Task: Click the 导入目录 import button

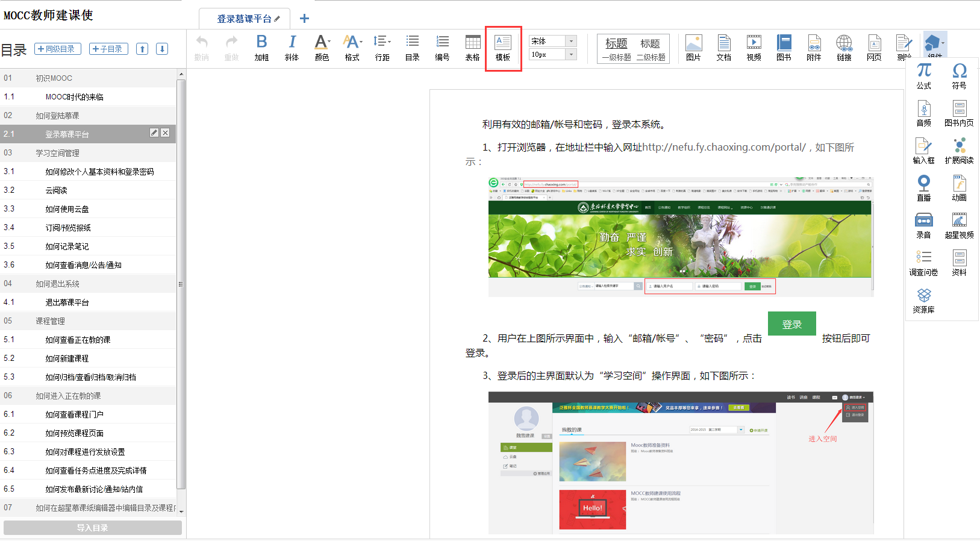Action: point(93,528)
